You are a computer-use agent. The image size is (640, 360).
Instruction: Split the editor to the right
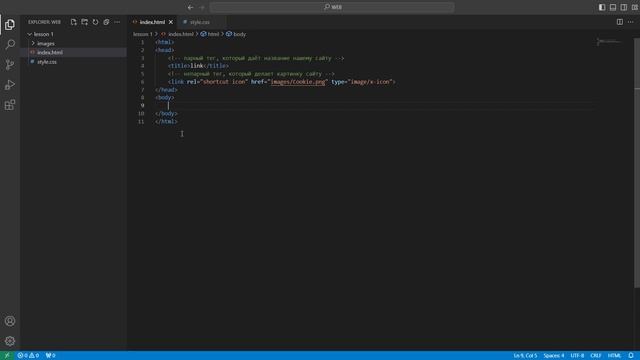[x=620, y=22]
